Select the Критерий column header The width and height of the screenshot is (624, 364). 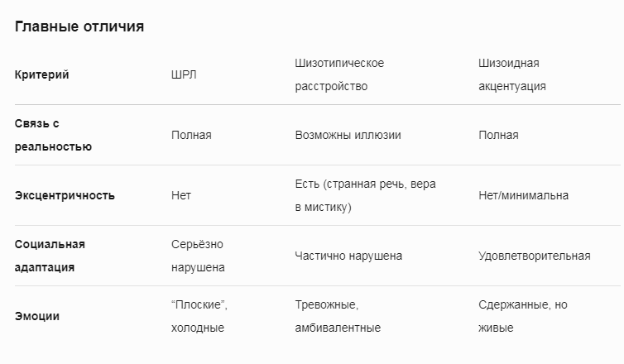41,74
